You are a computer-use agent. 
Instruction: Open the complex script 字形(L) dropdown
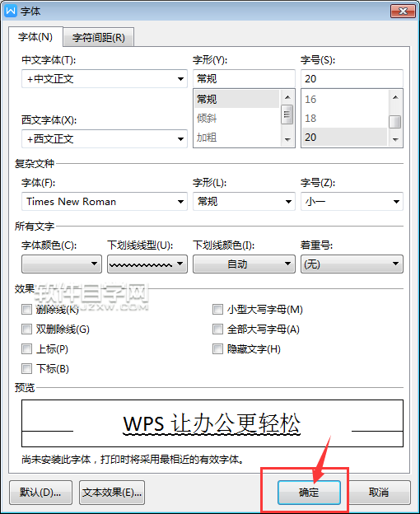click(244, 201)
